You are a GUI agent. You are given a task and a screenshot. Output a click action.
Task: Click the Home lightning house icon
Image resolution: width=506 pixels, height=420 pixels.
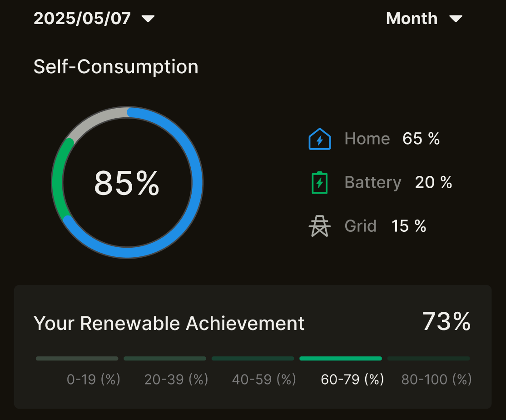pyautogui.click(x=320, y=139)
